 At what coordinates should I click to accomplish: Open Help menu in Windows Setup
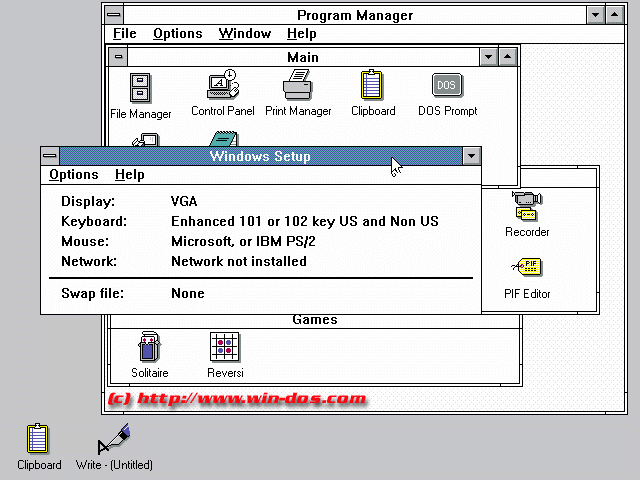129,175
